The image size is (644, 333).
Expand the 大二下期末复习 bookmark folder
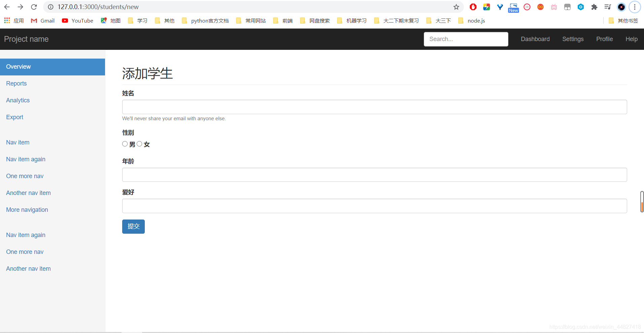(x=396, y=21)
